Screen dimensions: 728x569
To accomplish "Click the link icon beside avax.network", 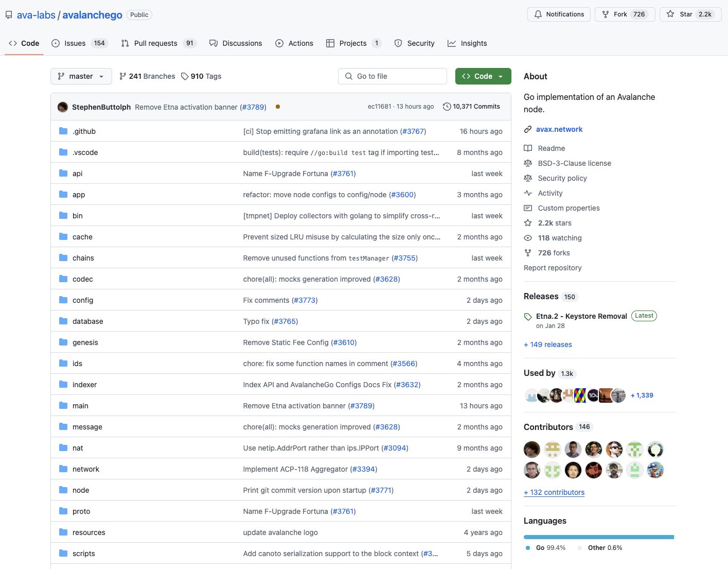I will click(x=528, y=129).
